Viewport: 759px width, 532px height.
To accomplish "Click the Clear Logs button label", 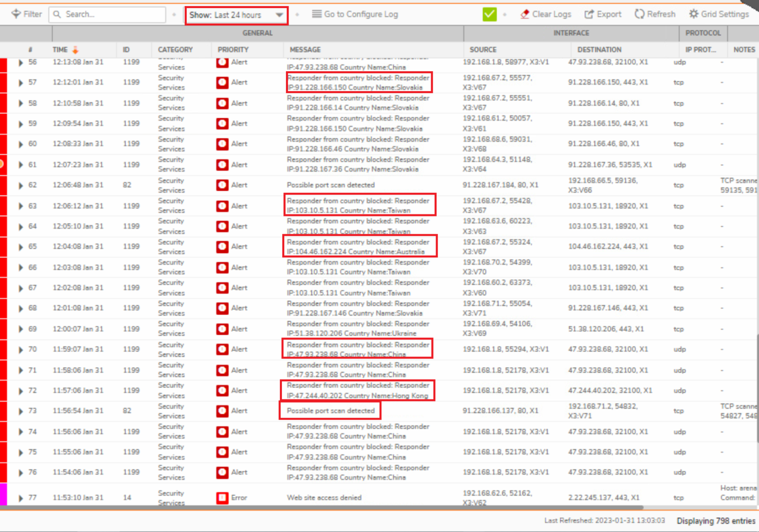I will [552, 14].
